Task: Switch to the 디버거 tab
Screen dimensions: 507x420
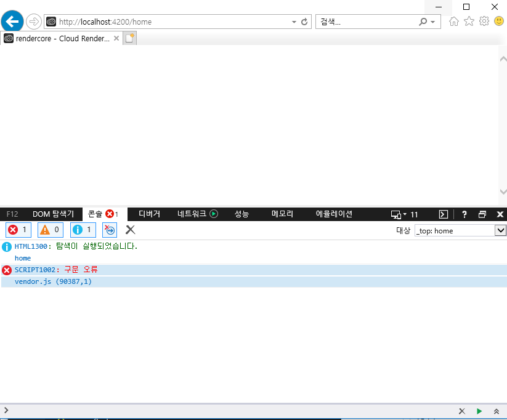Action: coord(149,214)
